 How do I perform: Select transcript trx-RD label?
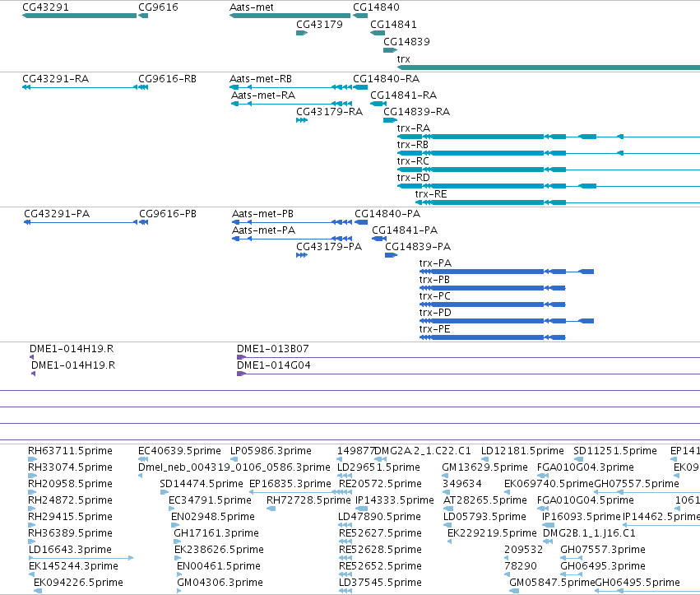pyautogui.click(x=414, y=178)
